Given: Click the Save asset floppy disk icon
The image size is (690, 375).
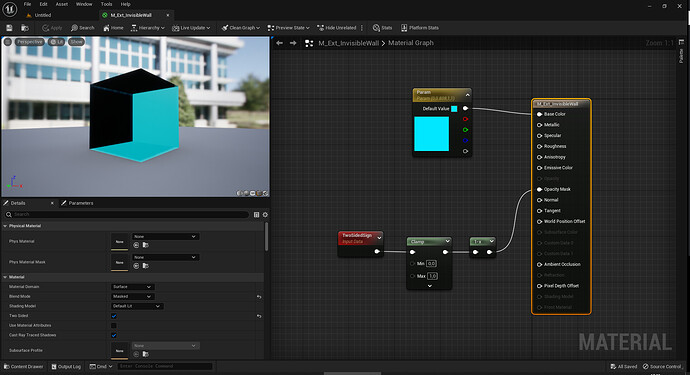Looking at the screenshot, I should tap(9, 28).
